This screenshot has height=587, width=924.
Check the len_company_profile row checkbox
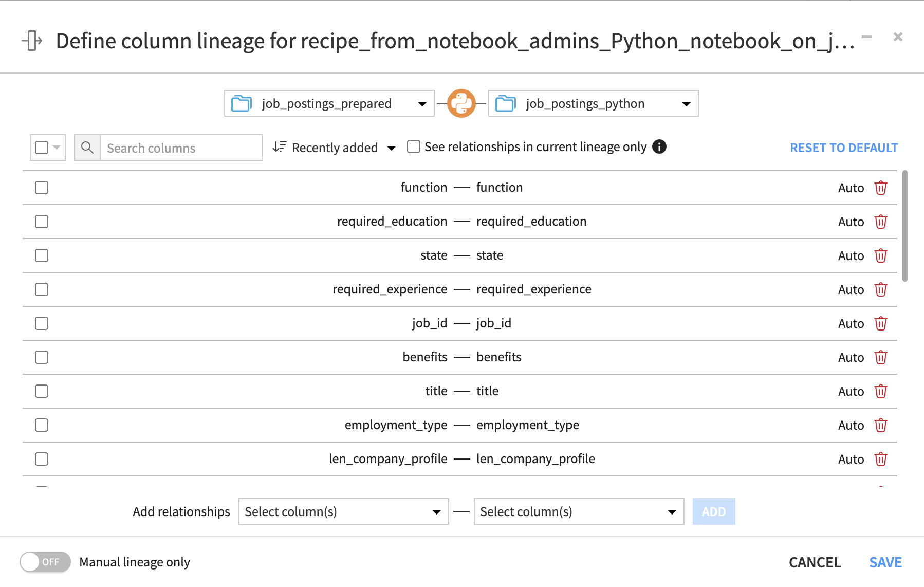click(42, 459)
